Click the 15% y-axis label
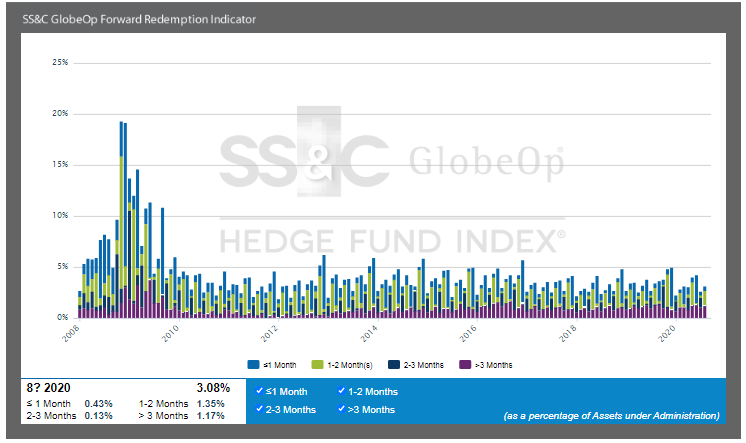Screen dimensions: 746x443 click(60, 164)
